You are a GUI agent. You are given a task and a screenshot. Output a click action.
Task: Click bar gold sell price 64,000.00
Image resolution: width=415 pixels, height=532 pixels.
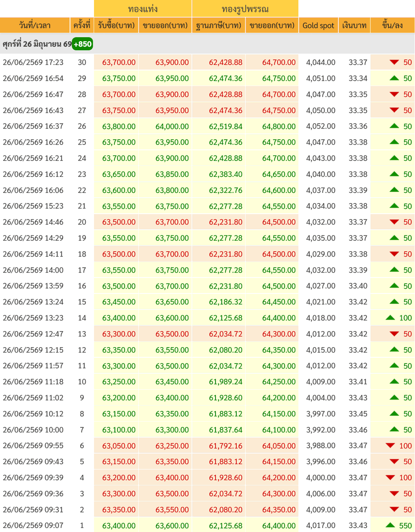pyautogui.click(x=172, y=126)
